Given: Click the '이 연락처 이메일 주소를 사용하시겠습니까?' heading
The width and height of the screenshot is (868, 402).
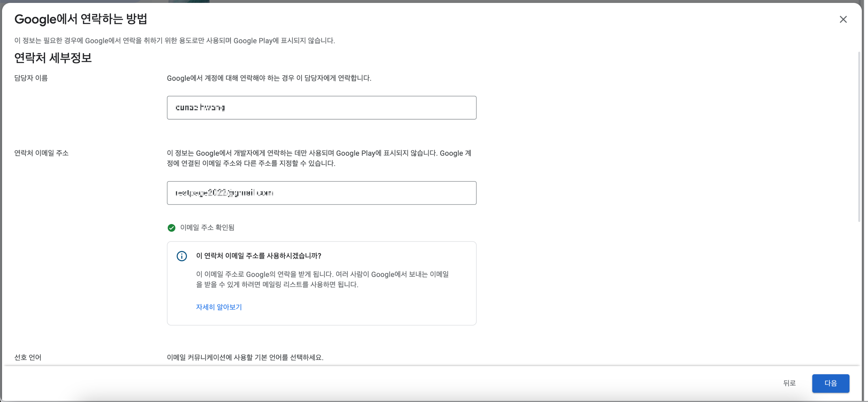Looking at the screenshot, I should 258,256.
